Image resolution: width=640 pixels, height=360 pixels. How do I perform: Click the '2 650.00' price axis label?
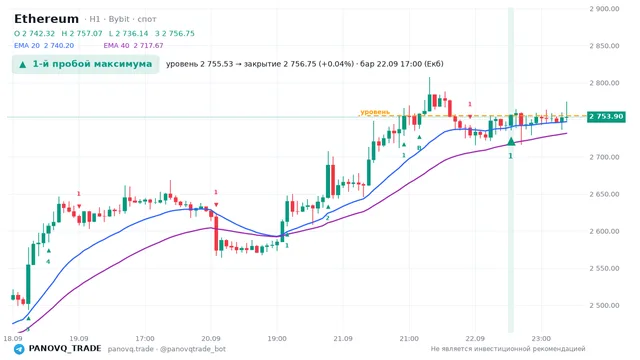[x=604, y=194]
